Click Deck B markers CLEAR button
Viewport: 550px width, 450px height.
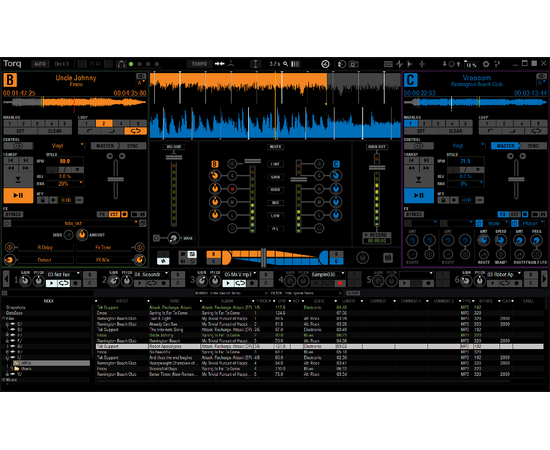(x=55, y=131)
